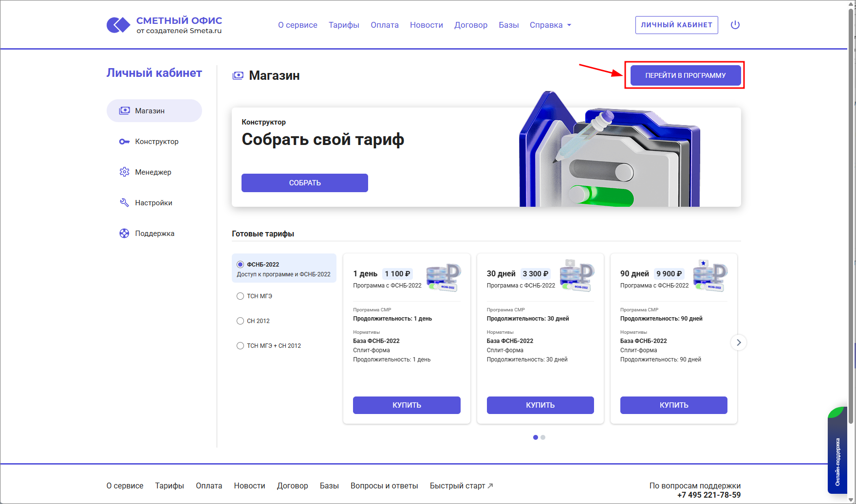The height and width of the screenshot is (504, 856).
Task: Open О сервисе in top navigation
Action: (298, 25)
